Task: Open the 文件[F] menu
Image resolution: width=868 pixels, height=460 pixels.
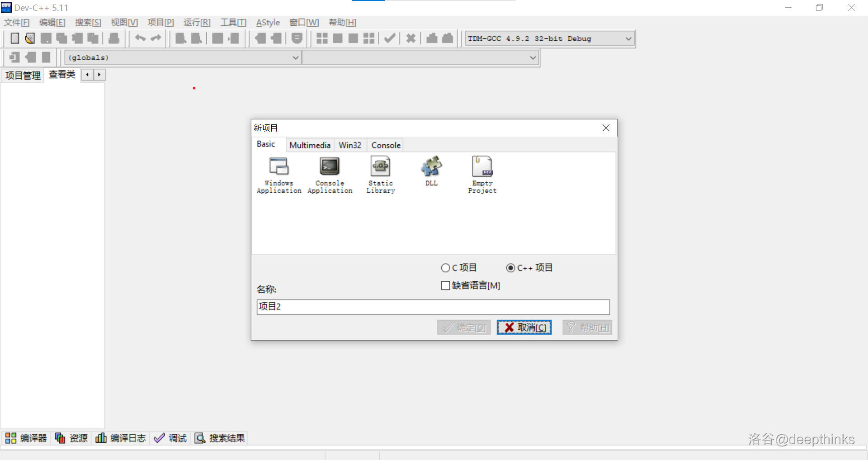Action: [x=17, y=23]
